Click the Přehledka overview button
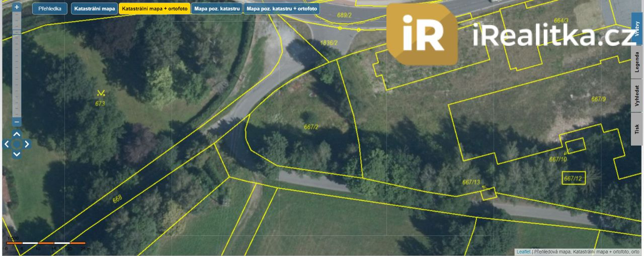 pos(50,9)
